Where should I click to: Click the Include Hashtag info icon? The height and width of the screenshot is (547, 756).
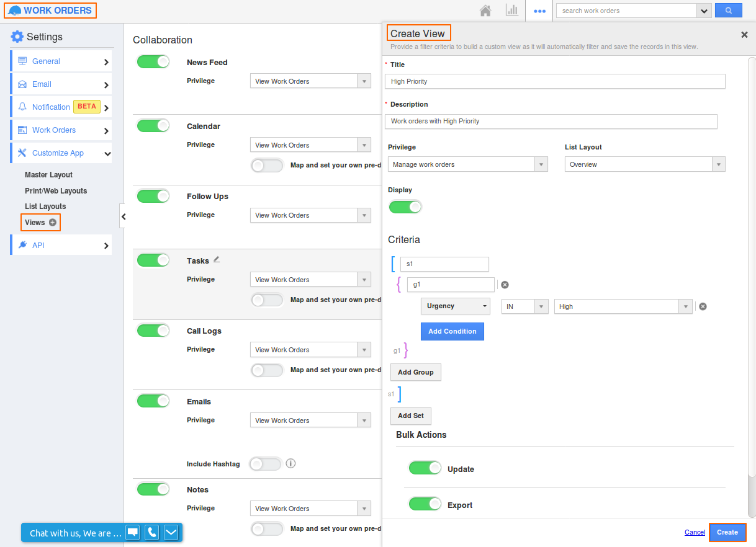pos(290,463)
